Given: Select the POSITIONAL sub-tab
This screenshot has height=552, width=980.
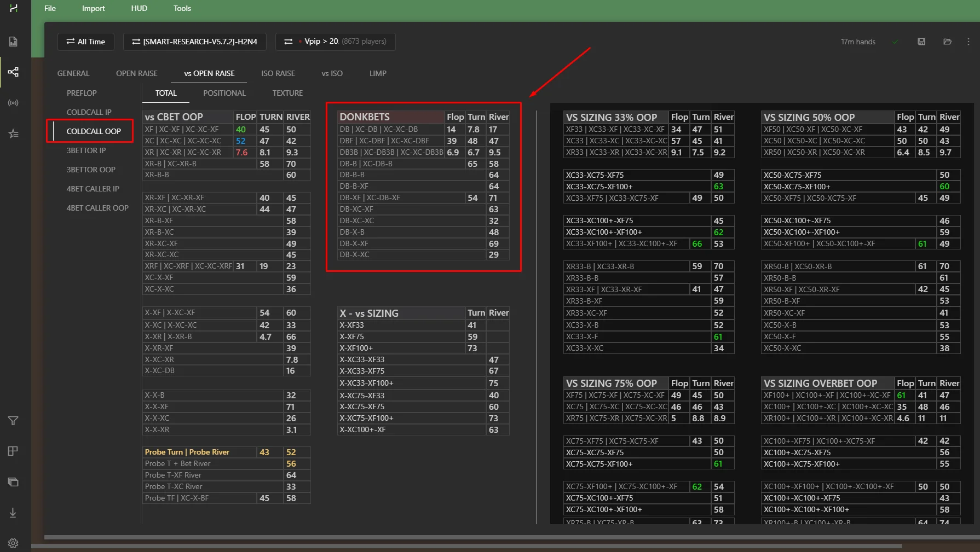Looking at the screenshot, I should click(224, 93).
